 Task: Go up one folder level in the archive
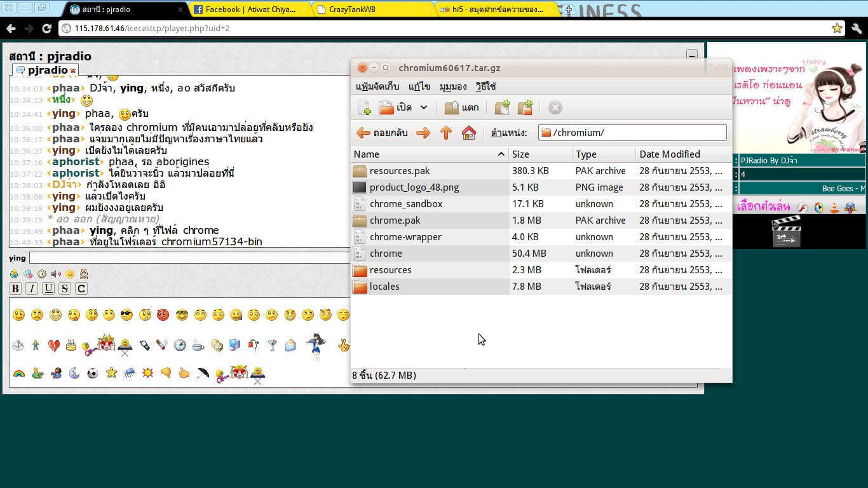click(446, 133)
